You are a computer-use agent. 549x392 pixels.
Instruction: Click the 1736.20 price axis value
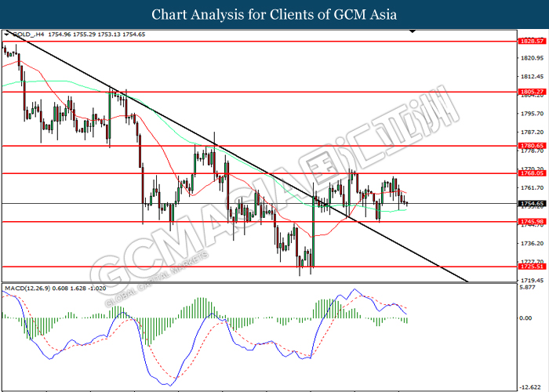[533, 244]
